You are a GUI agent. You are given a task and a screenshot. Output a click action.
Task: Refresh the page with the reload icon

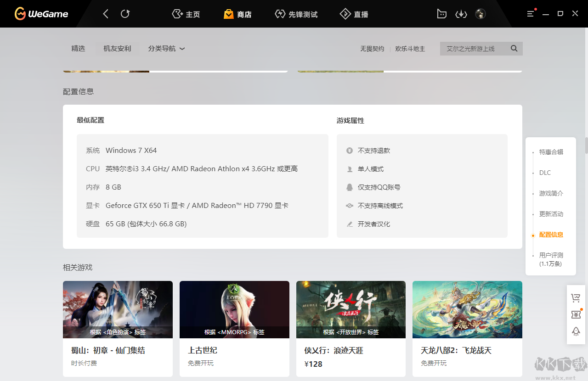(125, 14)
